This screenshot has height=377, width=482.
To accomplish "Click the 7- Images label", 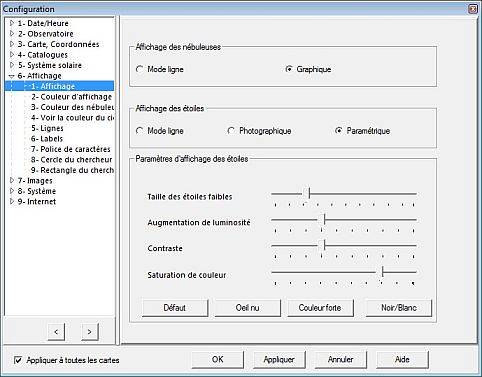I will [35, 181].
